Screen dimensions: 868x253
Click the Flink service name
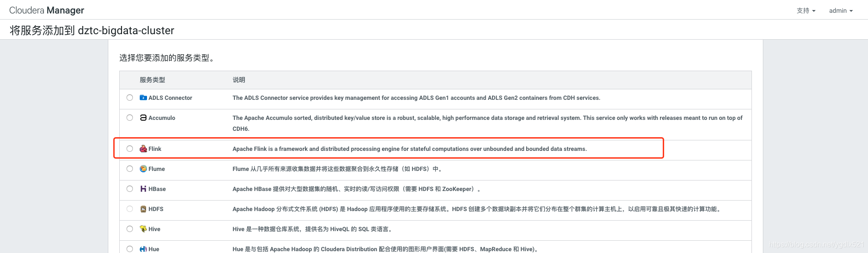[155, 149]
